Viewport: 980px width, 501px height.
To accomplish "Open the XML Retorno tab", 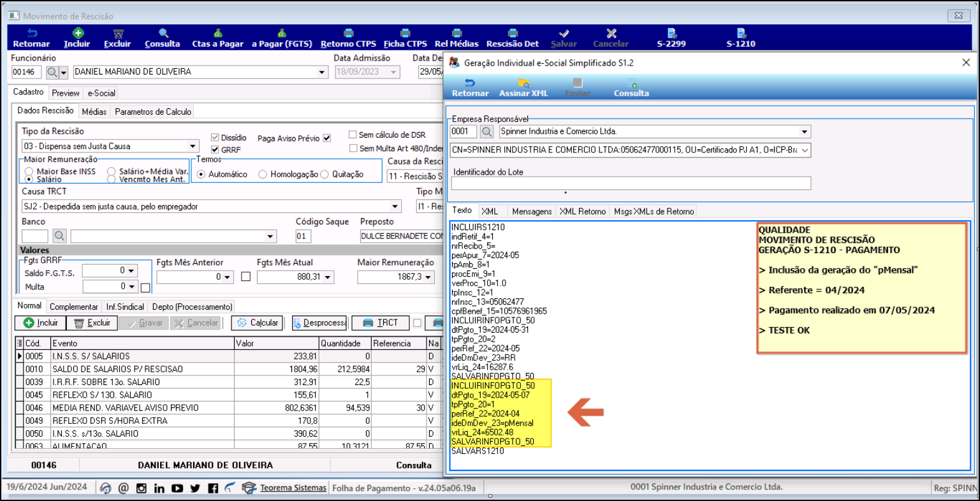I will coord(583,212).
